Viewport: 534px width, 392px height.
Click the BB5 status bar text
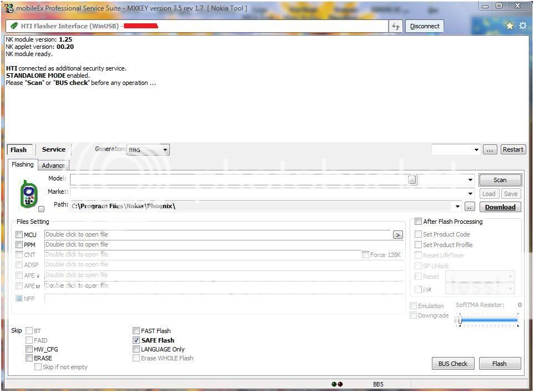(378, 384)
